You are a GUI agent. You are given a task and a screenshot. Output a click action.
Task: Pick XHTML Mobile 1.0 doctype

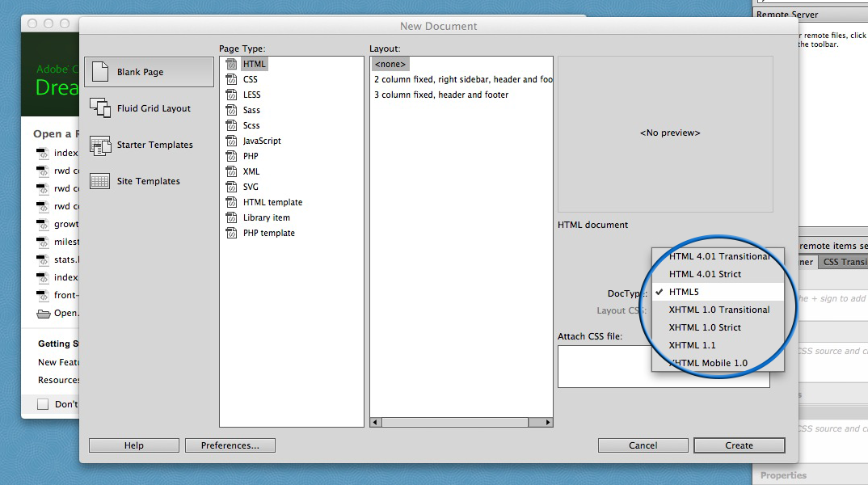click(x=718, y=363)
